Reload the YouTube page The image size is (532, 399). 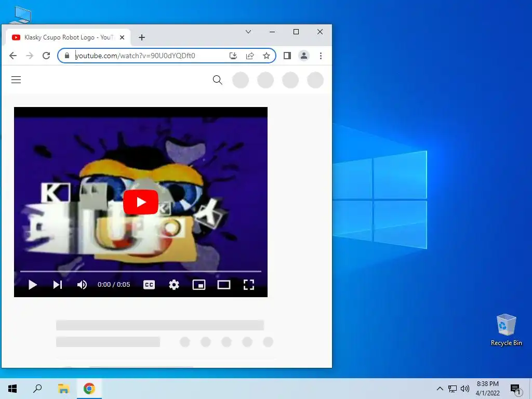(x=46, y=56)
